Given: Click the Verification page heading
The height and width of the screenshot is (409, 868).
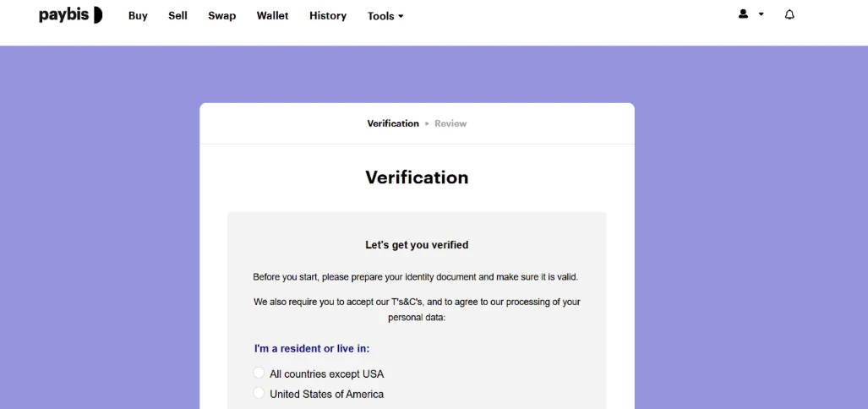Looking at the screenshot, I should click(417, 177).
